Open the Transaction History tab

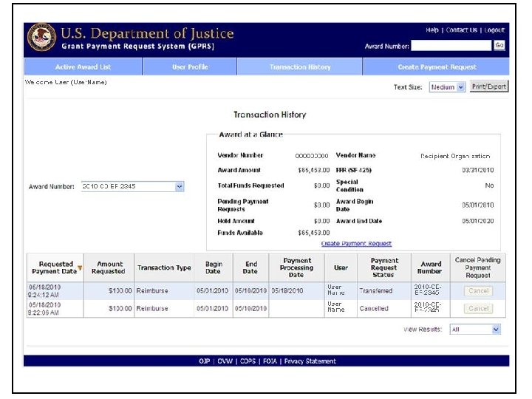[x=300, y=66]
